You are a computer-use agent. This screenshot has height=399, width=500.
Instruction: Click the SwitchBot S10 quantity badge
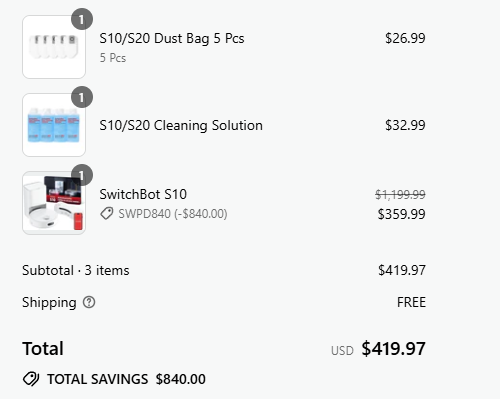click(82, 175)
